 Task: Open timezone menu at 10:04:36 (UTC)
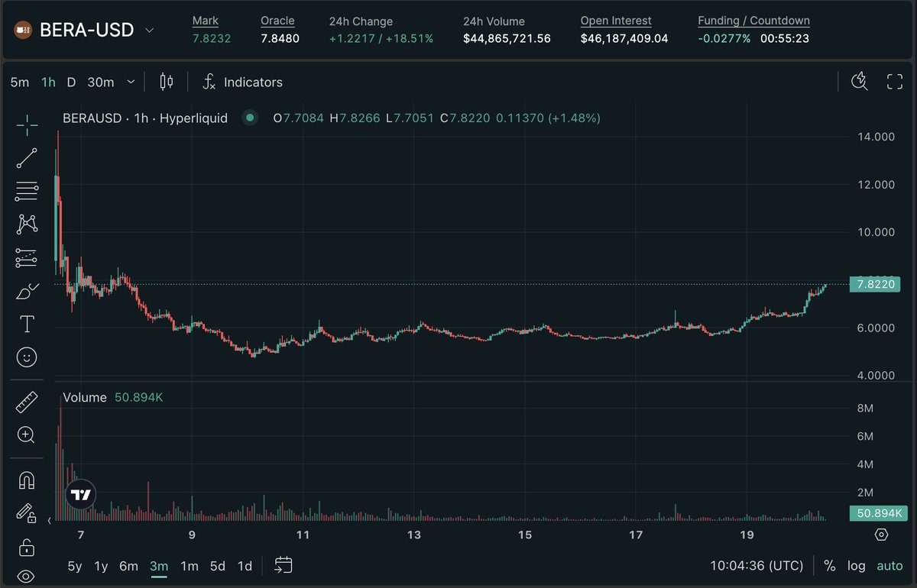757,566
